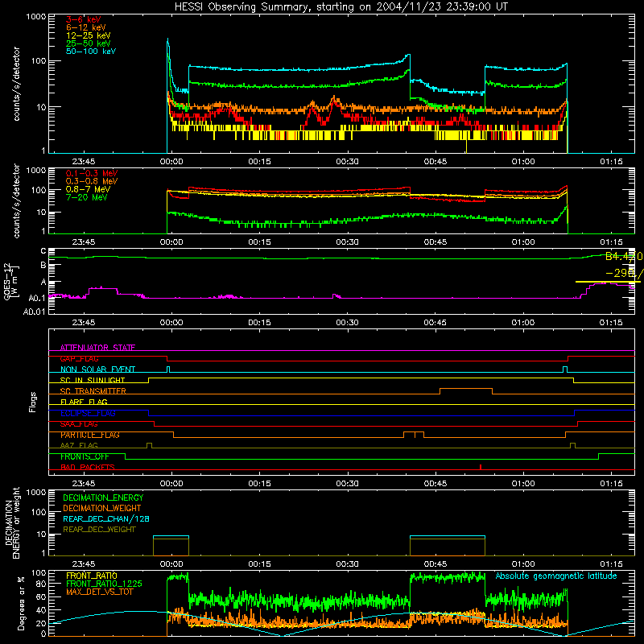
Task: Click the 0.8-7 MeV legend label
Action: point(89,189)
